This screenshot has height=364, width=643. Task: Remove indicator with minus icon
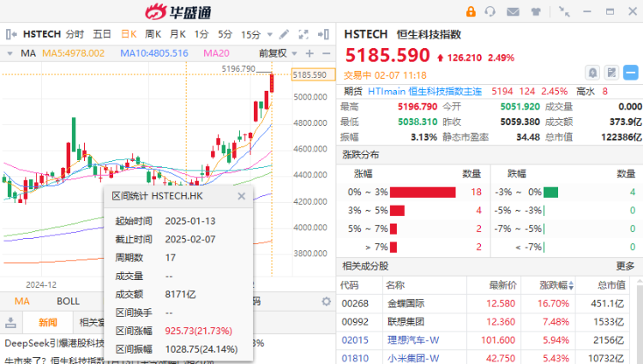pos(327,53)
